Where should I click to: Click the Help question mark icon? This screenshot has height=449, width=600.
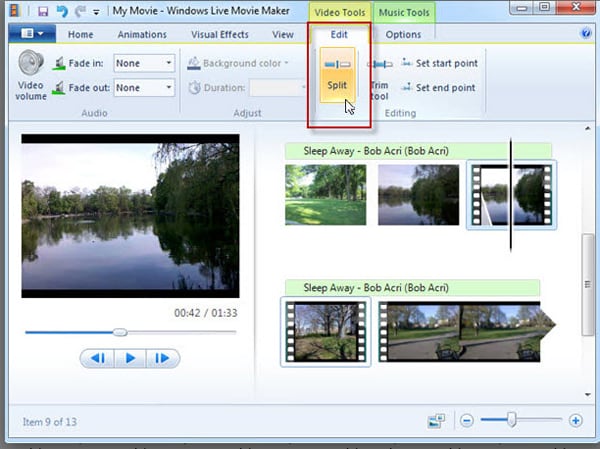pos(586,33)
